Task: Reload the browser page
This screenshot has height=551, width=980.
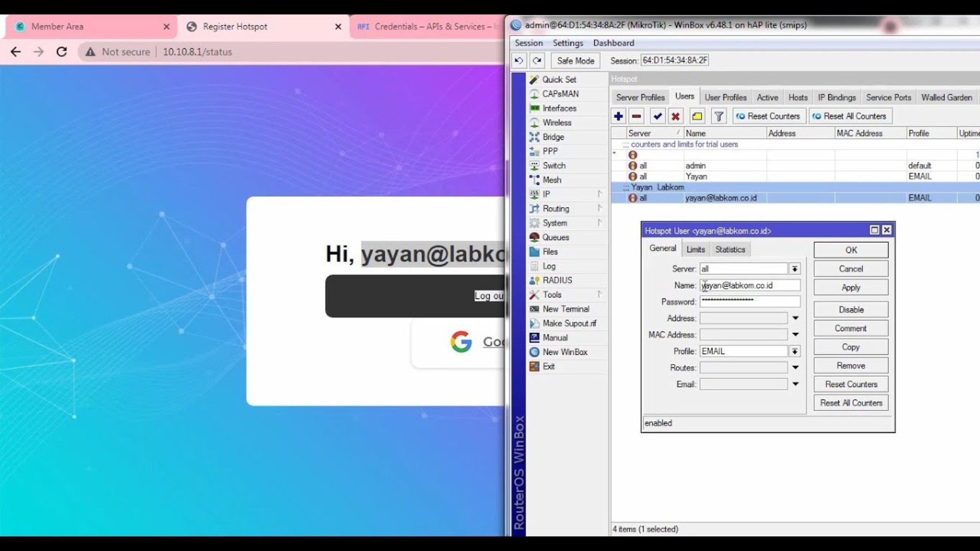Action: (x=62, y=52)
